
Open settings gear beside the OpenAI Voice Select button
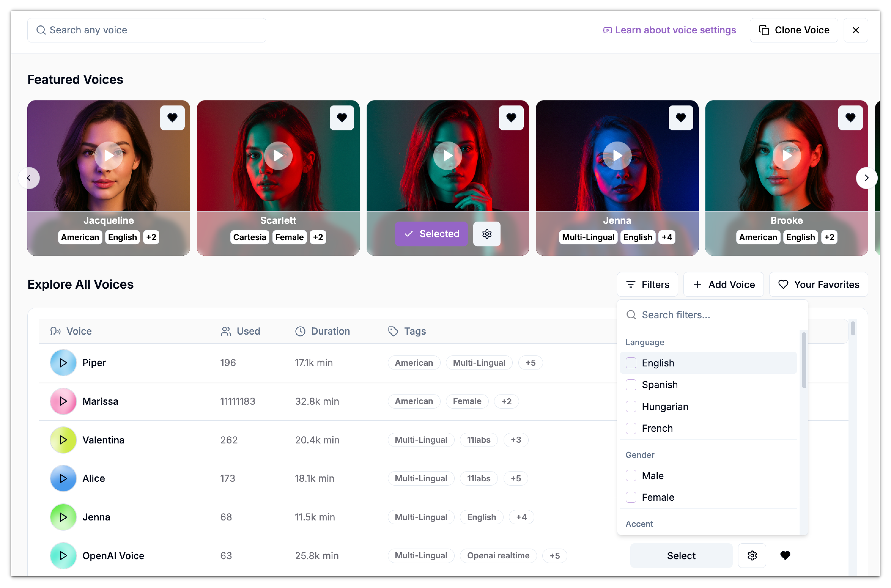pyautogui.click(x=752, y=555)
